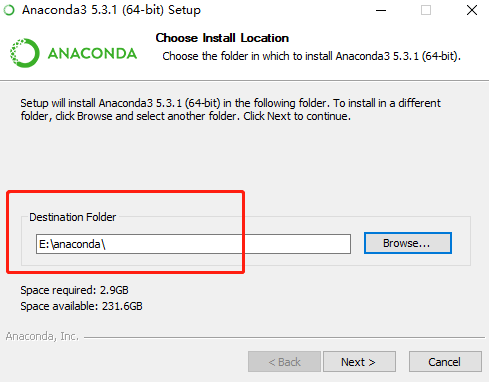Click the header subtitle about choosing folder
Viewport: 489px width, 382px height.
click(311, 56)
